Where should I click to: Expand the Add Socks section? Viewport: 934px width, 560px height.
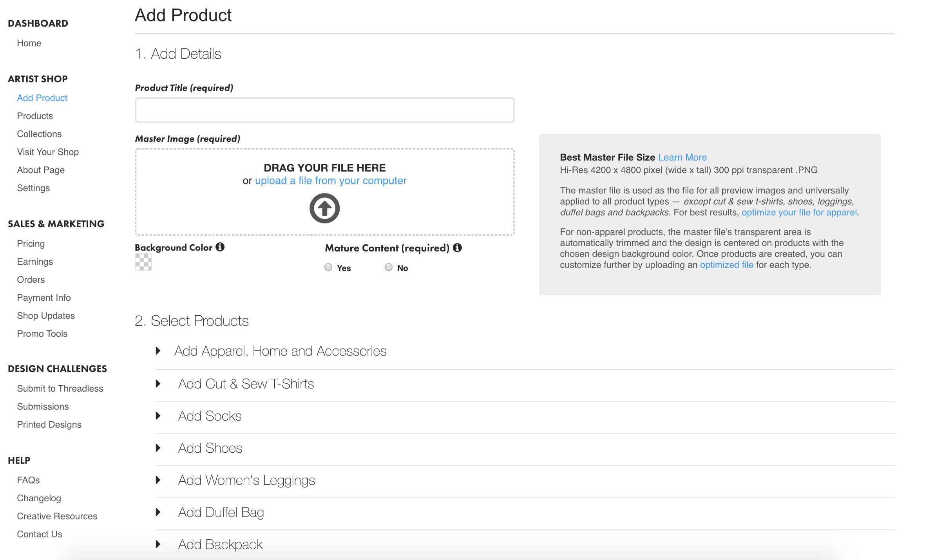click(x=210, y=416)
